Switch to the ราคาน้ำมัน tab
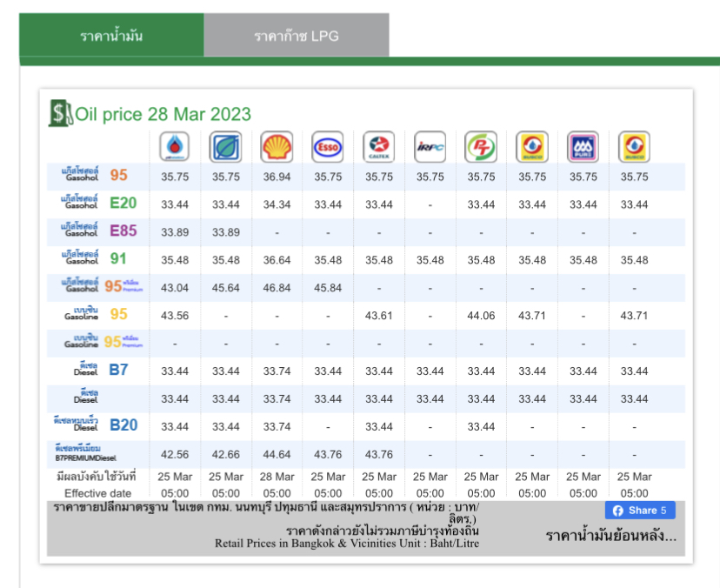720x588 pixels. [x=111, y=36]
